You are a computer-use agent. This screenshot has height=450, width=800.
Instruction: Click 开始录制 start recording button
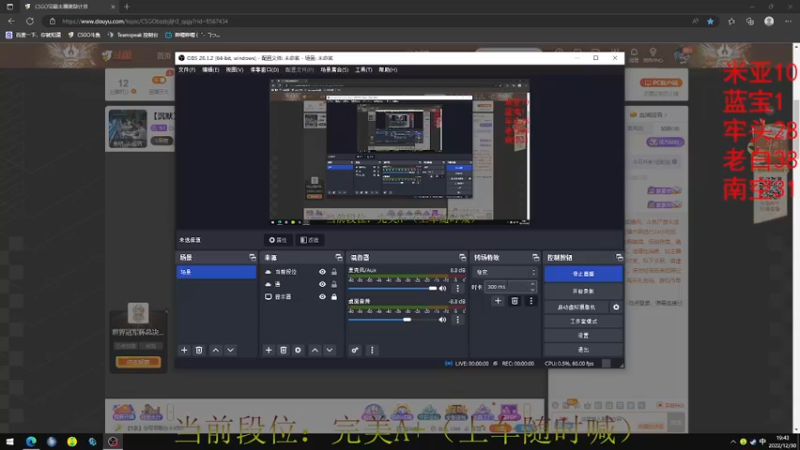pyautogui.click(x=583, y=291)
